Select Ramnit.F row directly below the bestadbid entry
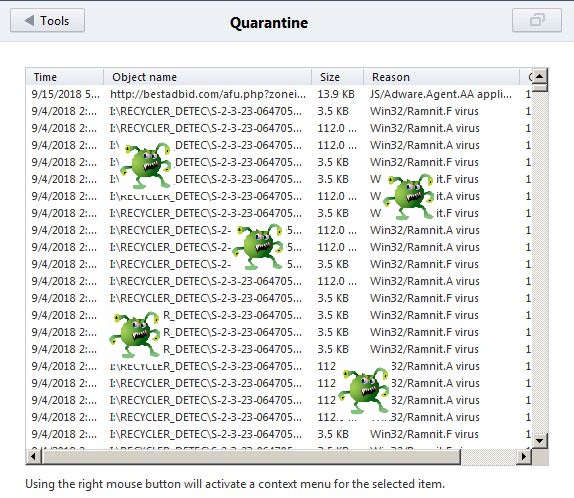The width and height of the screenshot is (574, 498). click(x=278, y=111)
